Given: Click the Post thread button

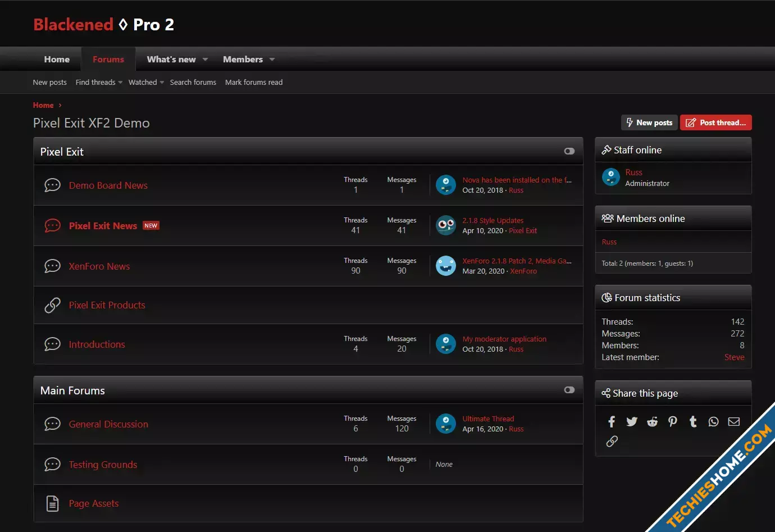Looking at the screenshot, I should [716, 122].
